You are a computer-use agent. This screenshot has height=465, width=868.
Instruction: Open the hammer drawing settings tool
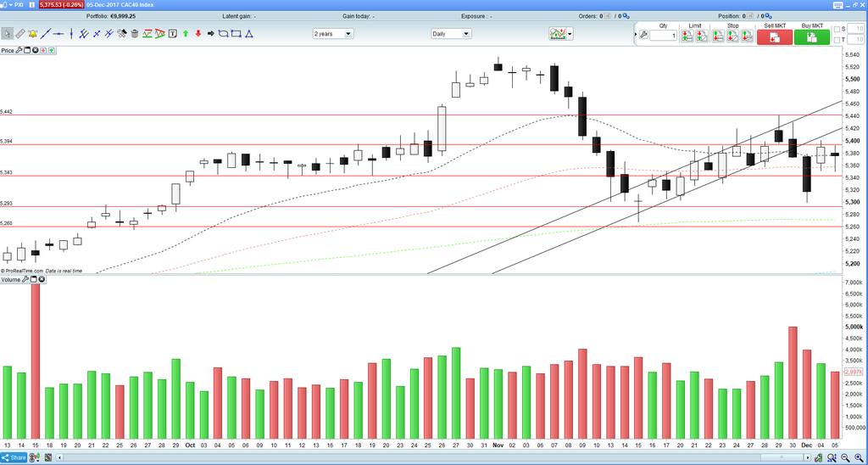pos(122,33)
